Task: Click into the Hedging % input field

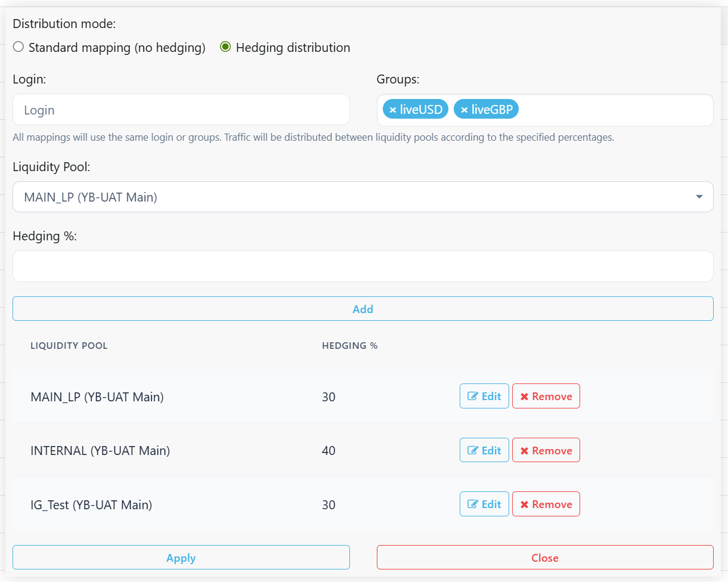Action: (x=363, y=266)
